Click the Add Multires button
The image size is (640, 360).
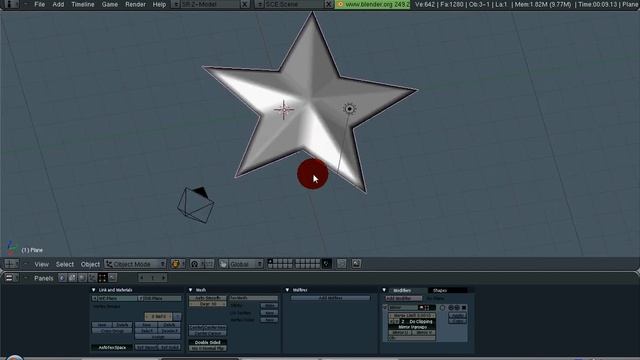(331, 298)
